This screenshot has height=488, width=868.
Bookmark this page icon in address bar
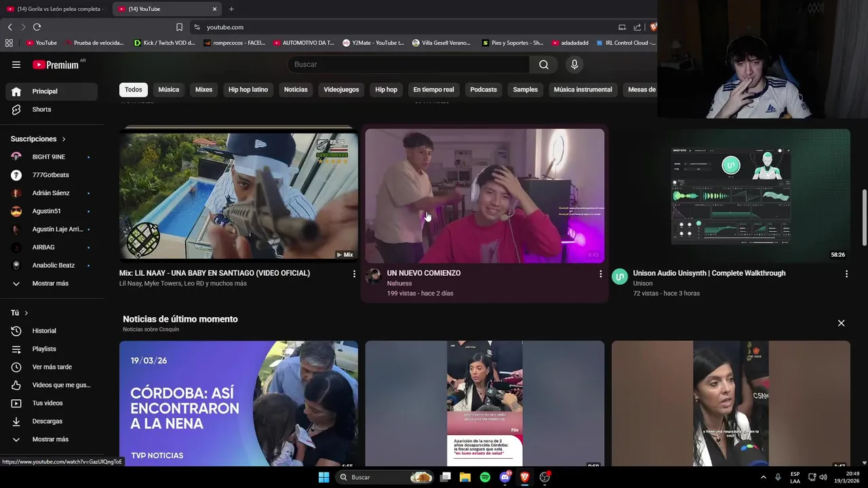click(179, 27)
